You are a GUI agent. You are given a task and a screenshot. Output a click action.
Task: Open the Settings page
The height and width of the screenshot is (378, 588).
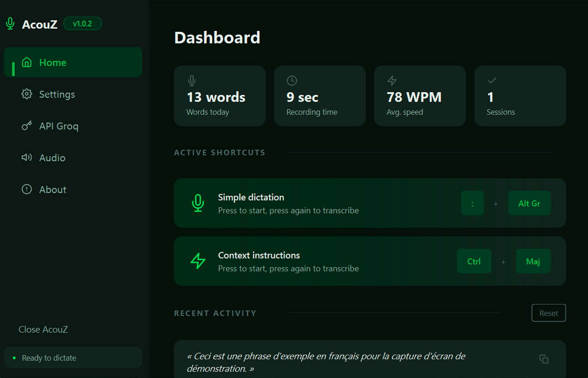coord(57,94)
